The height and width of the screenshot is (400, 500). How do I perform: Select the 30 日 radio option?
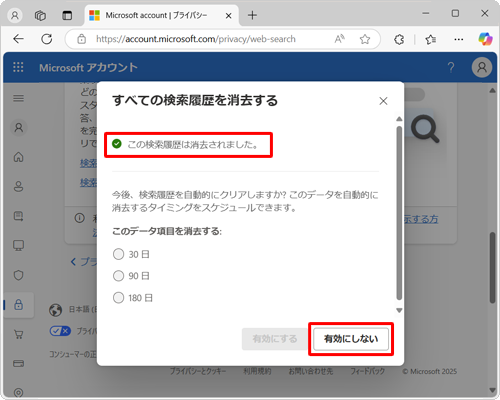tap(118, 254)
